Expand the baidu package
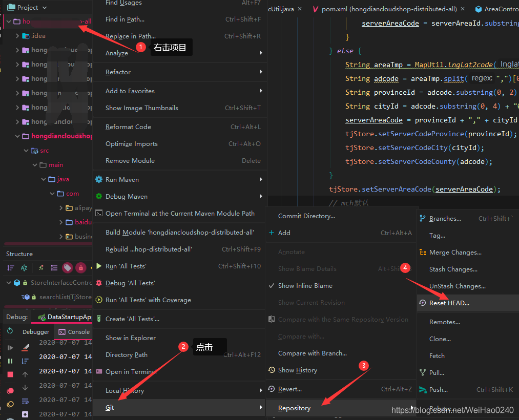 tap(61, 222)
